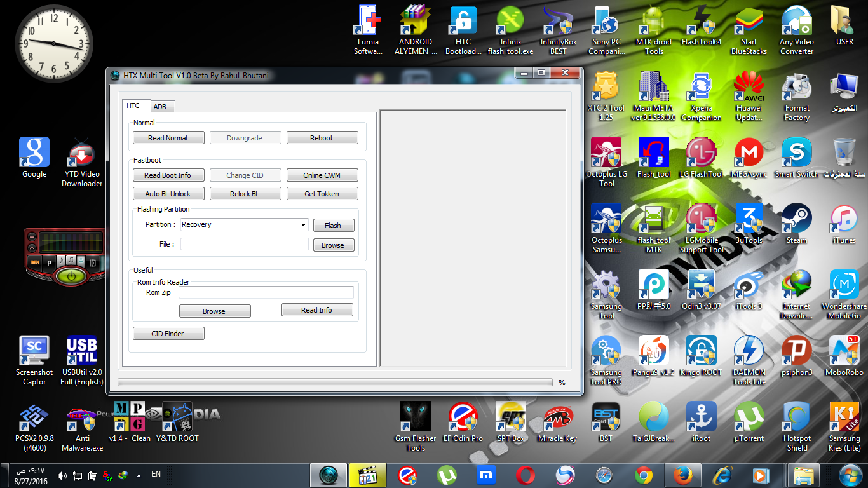Open Hotspot Shield desktop icon

[x=797, y=426]
